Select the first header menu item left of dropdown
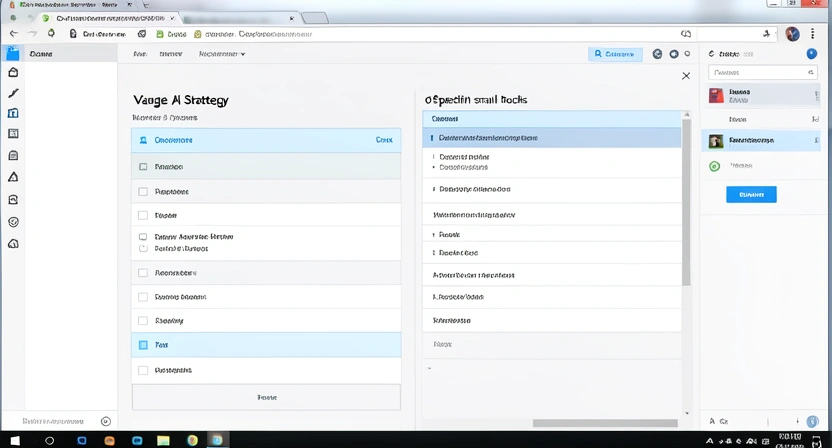Viewport: 832px width, 448px height. click(140, 54)
